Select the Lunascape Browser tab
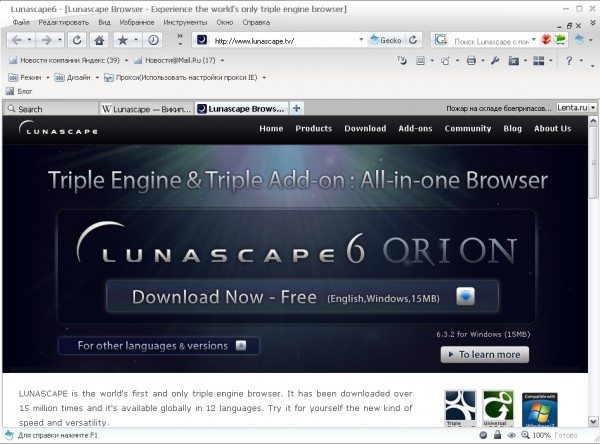 (241, 109)
